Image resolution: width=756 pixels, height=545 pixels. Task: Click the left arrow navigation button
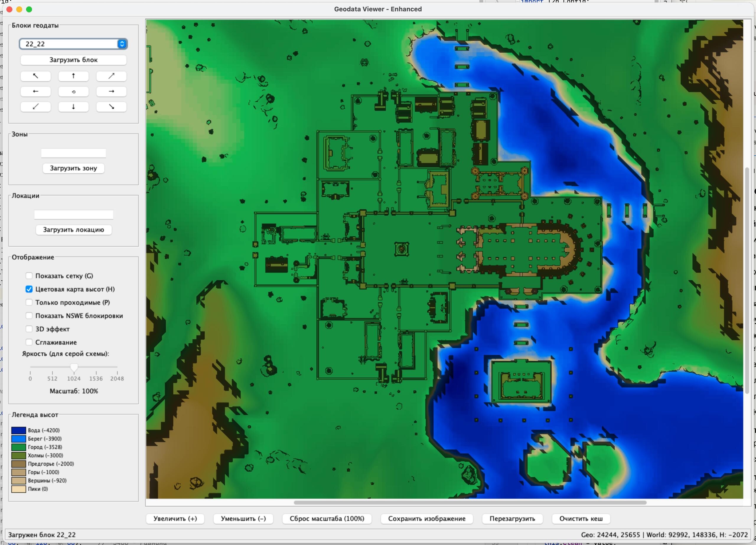click(x=36, y=91)
